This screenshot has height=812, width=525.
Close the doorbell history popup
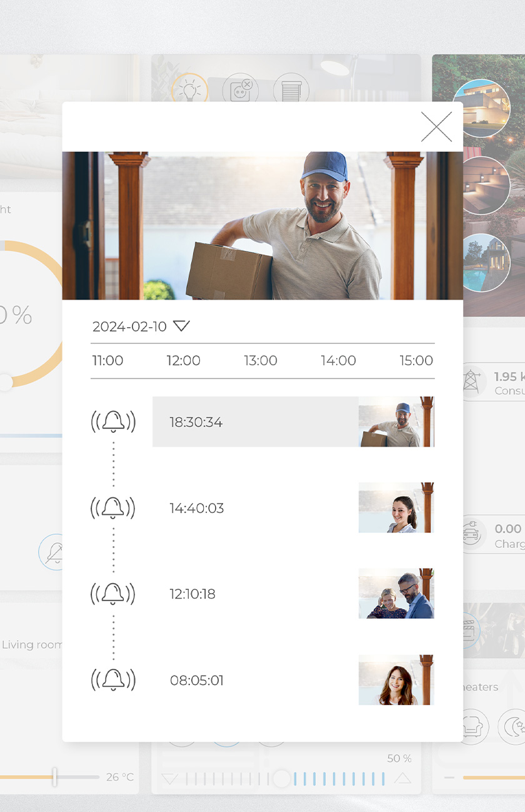[436, 127]
